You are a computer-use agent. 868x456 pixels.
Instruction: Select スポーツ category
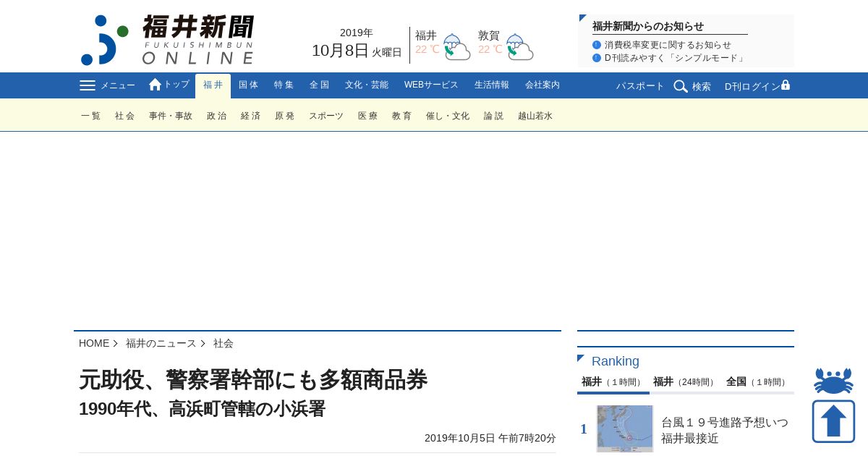click(x=326, y=116)
